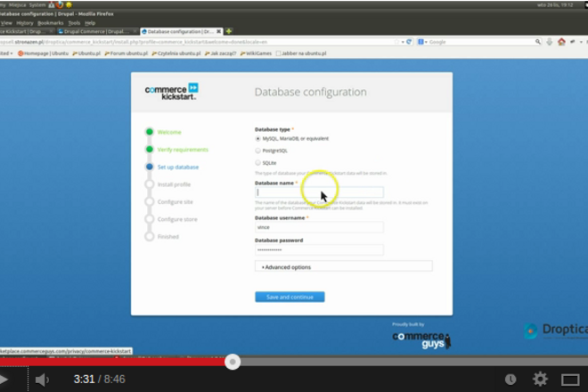Click the clock in the top panel
The image size is (588, 392).
click(555, 4)
